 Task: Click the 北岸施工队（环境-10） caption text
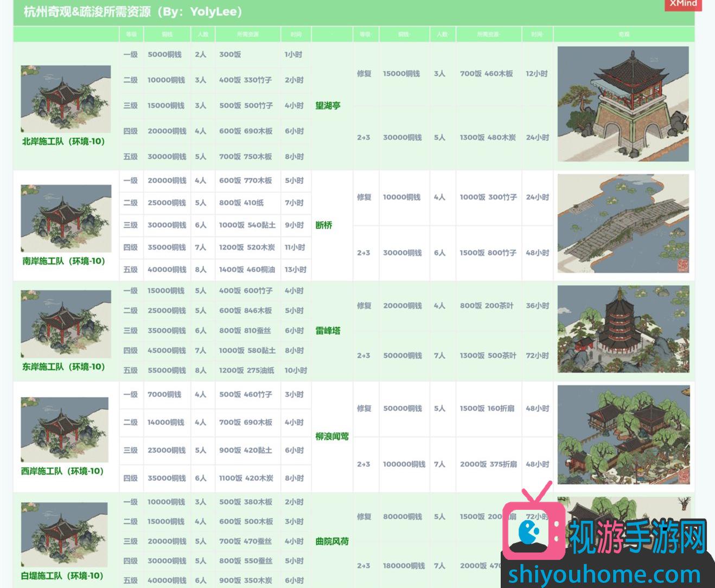(x=63, y=142)
